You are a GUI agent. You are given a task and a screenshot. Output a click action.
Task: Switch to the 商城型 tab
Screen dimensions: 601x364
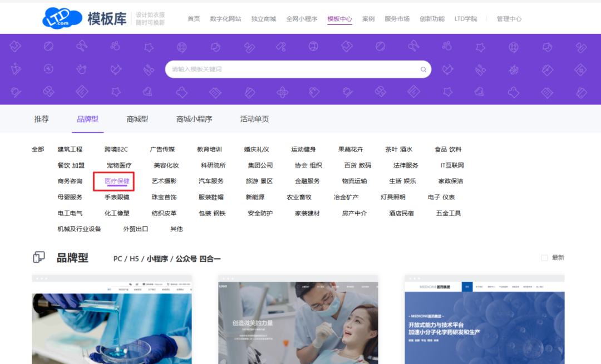point(137,119)
